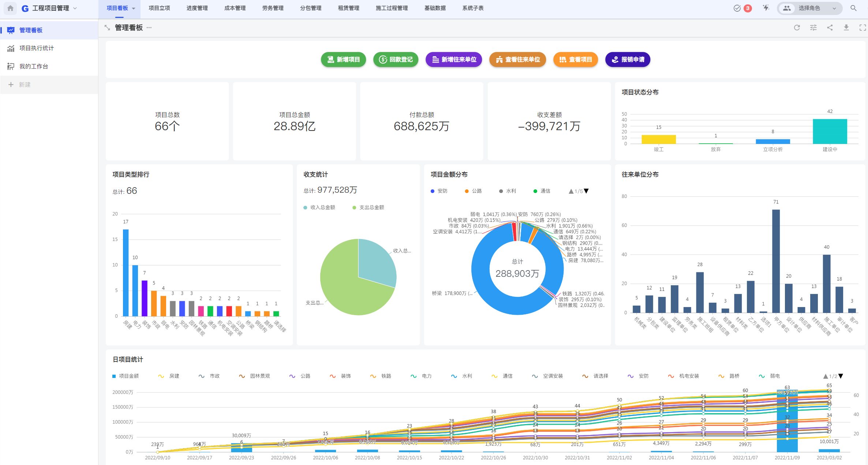Screen dimensions: 868x465
Task: Click the 竣工 bar in 项目状态分布
Action: point(659,140)
